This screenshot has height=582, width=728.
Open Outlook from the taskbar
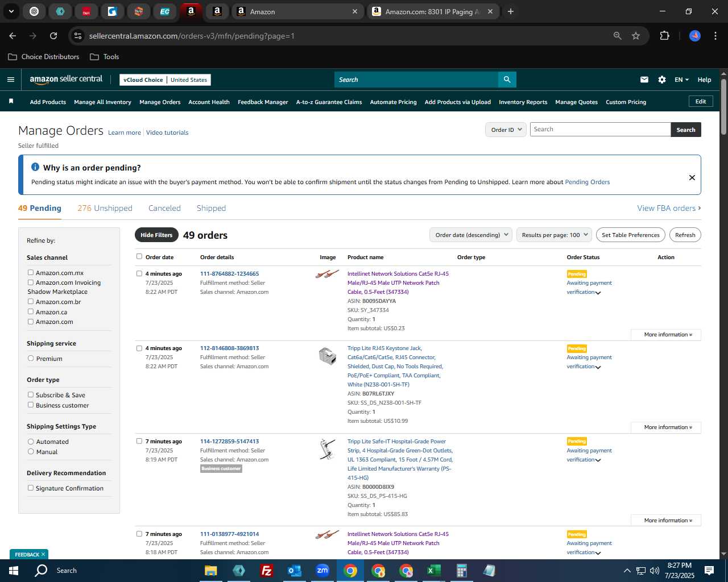coord(294,570)
